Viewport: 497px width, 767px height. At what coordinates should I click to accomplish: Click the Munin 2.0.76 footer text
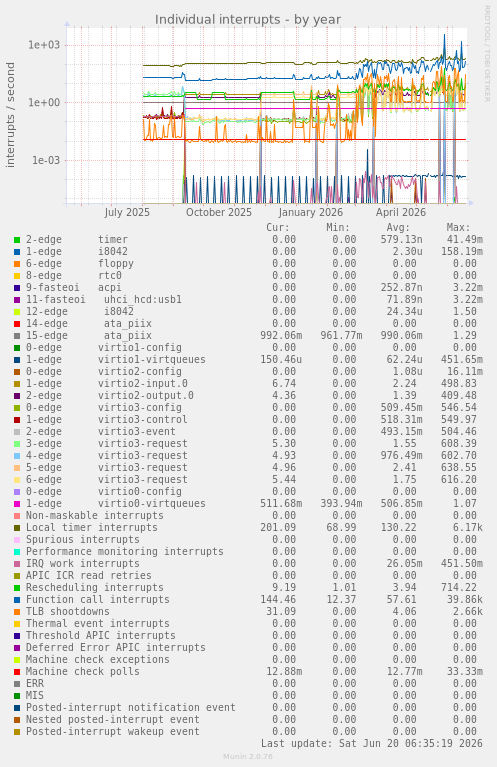click(x=248, y=757)
